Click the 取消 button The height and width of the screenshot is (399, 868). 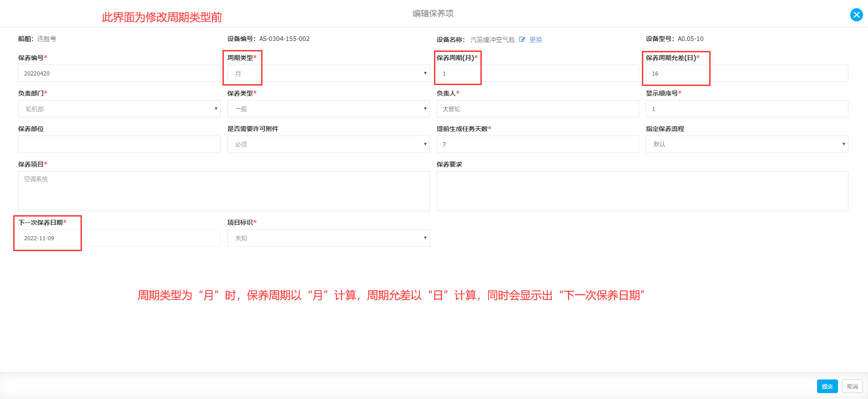tap(852, 386)
